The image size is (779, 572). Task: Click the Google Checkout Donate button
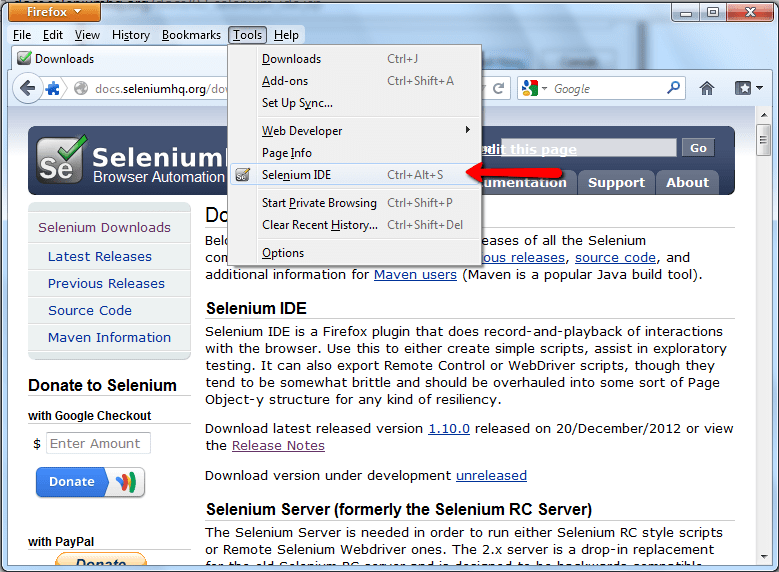coord(90,482)
